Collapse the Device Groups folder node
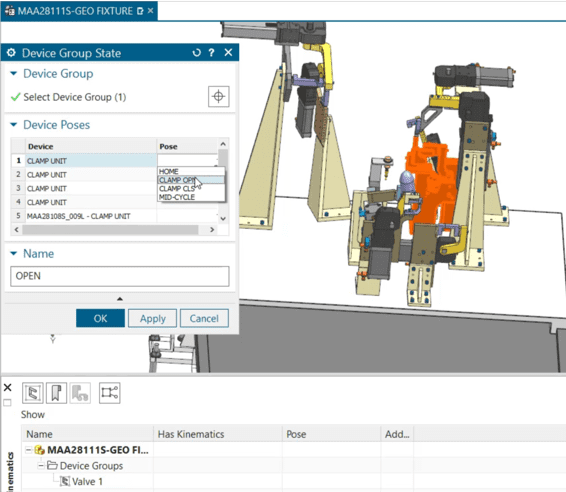 (41, 466)
